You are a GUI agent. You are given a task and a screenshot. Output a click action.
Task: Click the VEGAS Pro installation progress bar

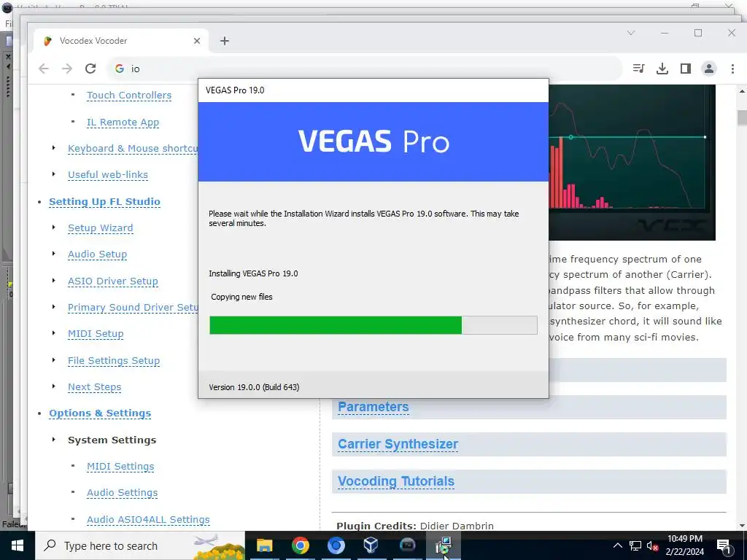[373, 325]
